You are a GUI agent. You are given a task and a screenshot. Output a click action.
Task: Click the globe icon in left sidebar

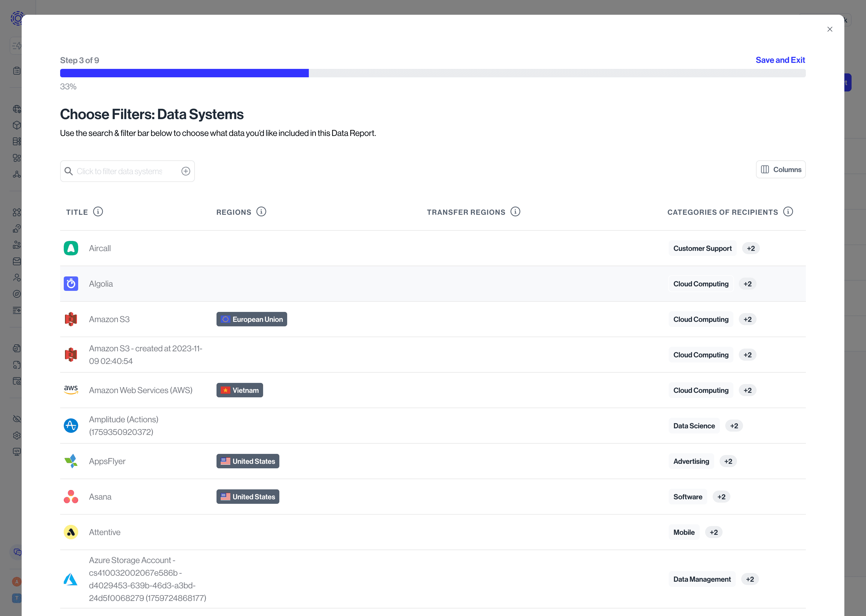pyautogui.click(x=17, y=109)
